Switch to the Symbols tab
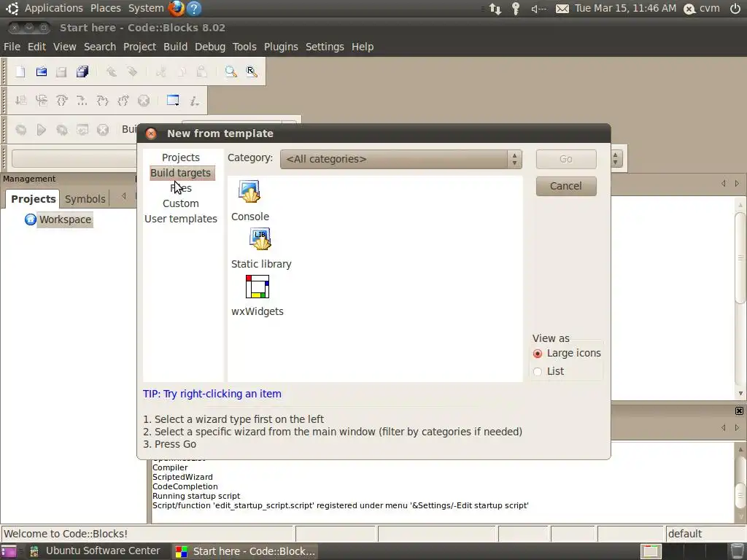Image resolution: width=747 pixels, height=560 pixels. (85, 199)
